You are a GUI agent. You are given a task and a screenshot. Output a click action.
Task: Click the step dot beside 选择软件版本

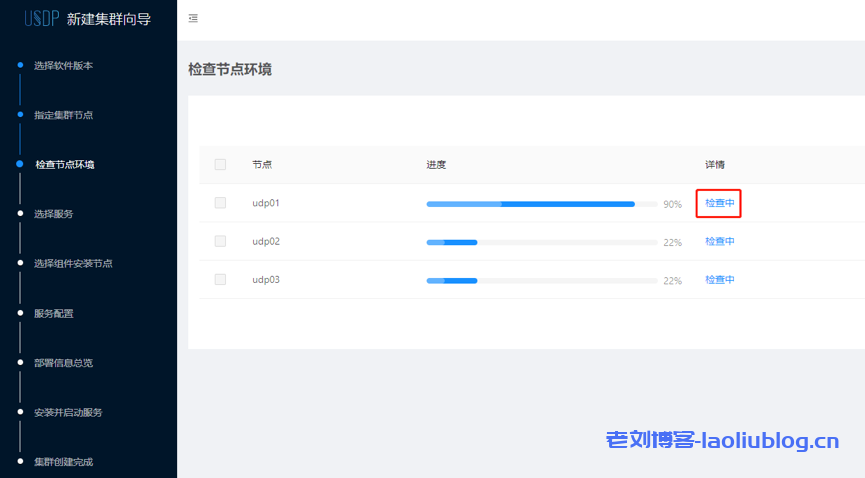click(x=19, y=66)
